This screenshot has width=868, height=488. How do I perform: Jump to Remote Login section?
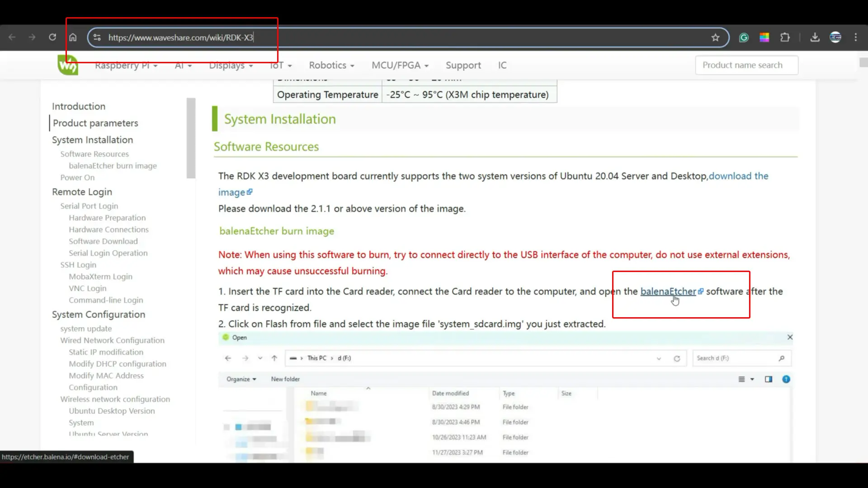tap(82, 192)
